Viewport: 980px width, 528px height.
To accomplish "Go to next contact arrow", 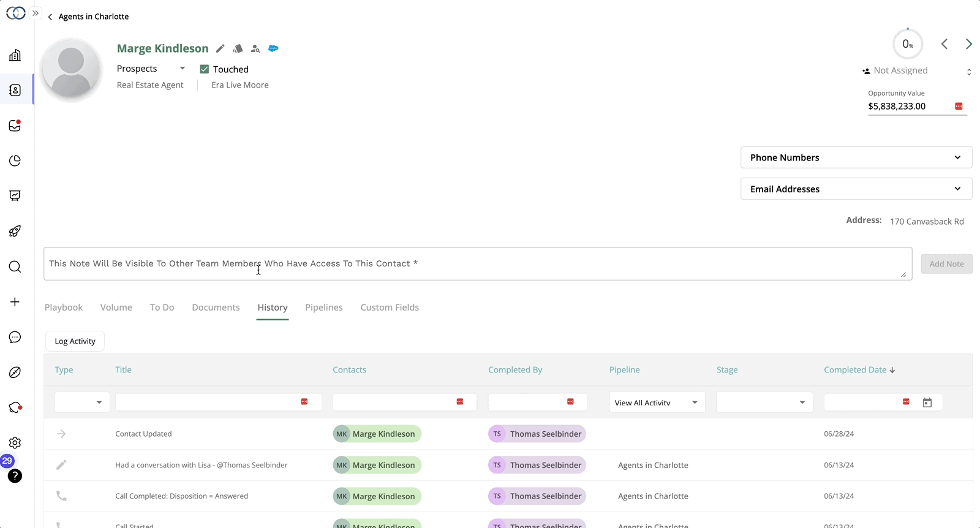I will pos(968,44).
